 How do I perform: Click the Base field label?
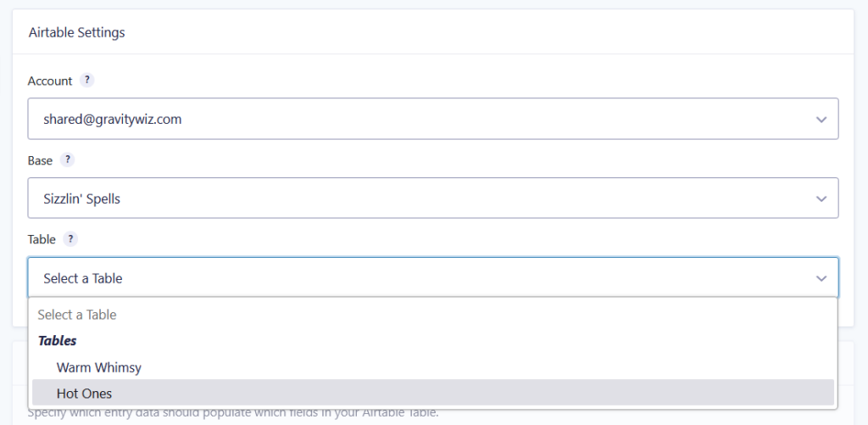pos(40,160)
